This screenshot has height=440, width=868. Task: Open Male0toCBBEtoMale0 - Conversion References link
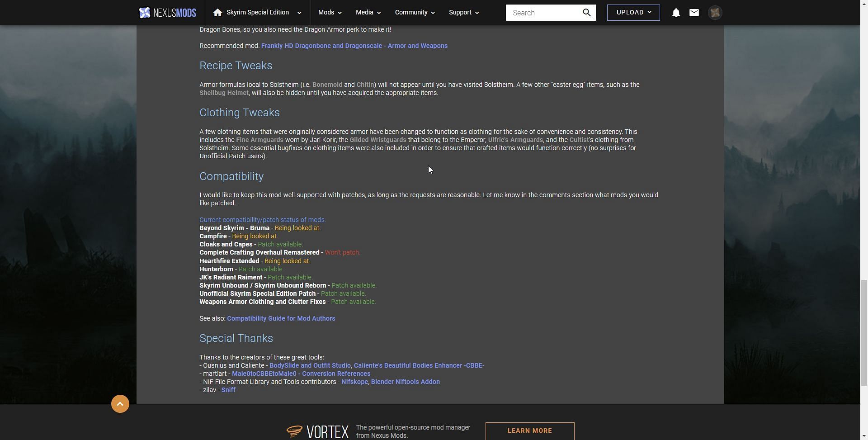(301, 374)
